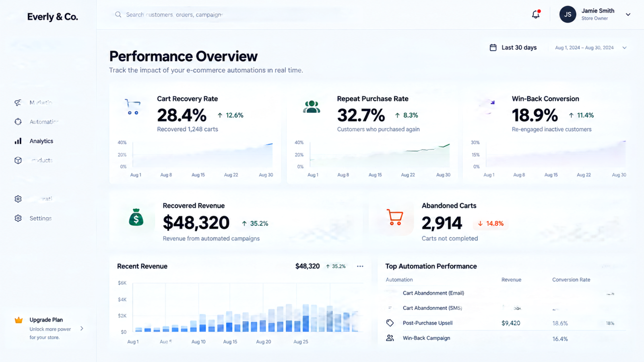Click the Automations target icon

tap(18, 122)
